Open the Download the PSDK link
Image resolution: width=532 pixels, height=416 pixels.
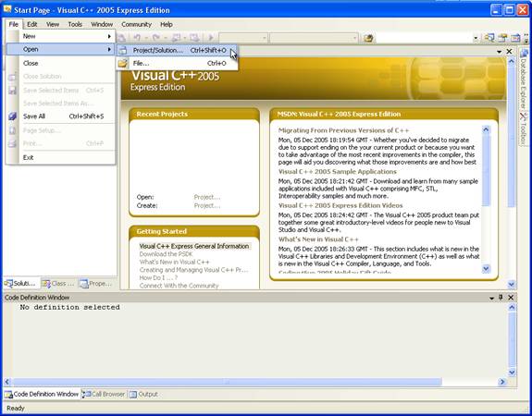(166, 254)
